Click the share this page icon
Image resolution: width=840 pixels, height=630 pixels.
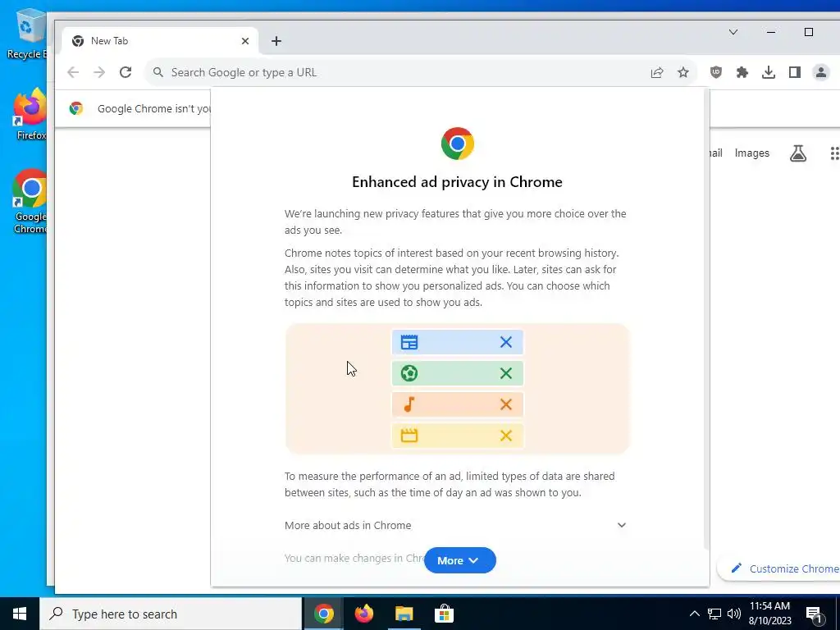click(x=657, y=72)
